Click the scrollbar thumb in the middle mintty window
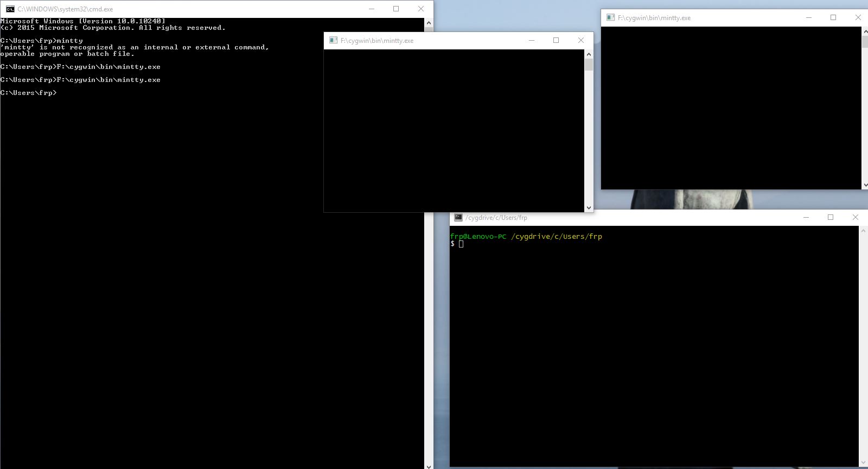This screenshot has width=868, height=469. click(x=589, y=65)
